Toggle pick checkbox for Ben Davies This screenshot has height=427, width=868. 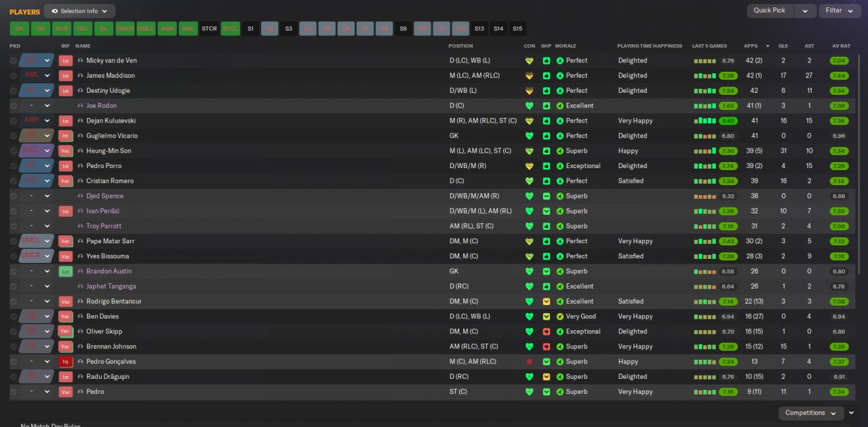[14, 317]
